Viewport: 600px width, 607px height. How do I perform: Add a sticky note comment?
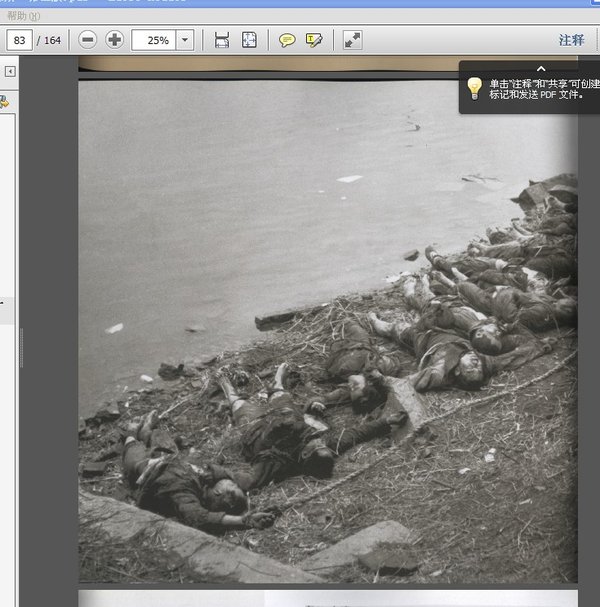point(287,40)
